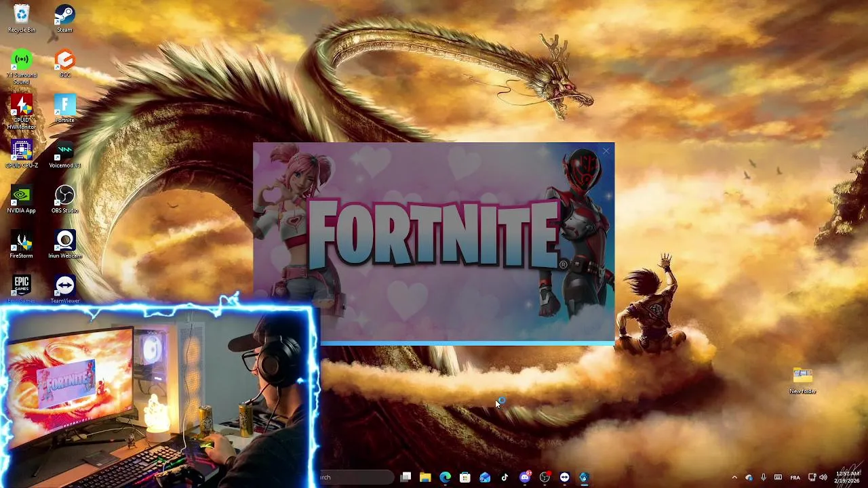Select the Fortnite desktop shortcut
868x488 pixels.
[x=64, y=108]
